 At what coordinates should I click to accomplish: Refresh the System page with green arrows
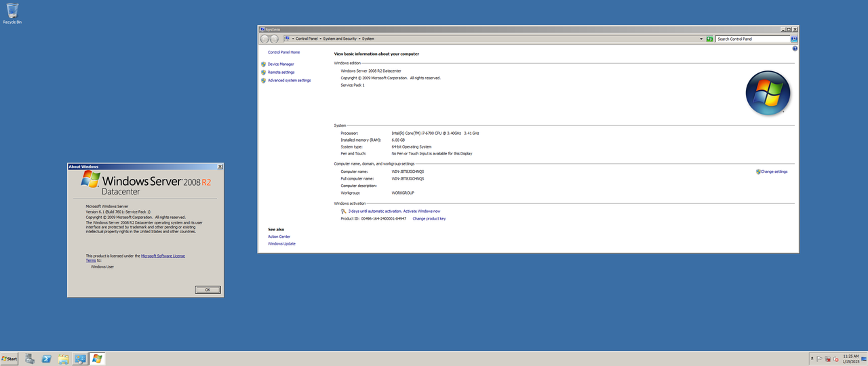click(709, 39)
